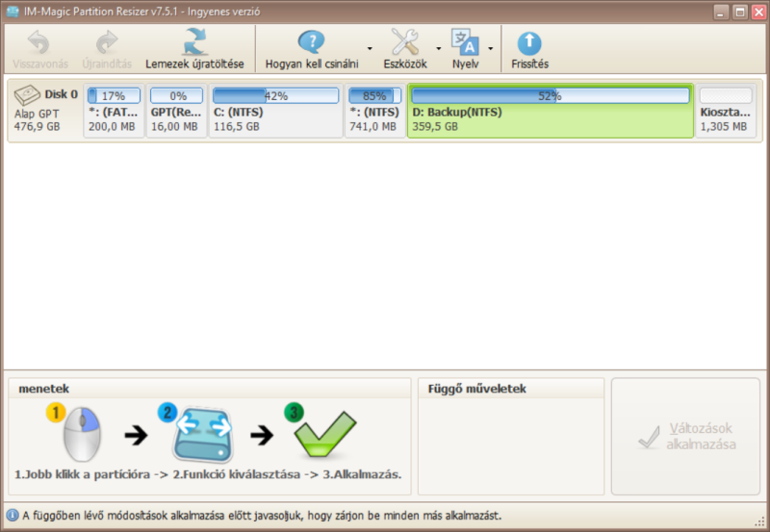Click the 476,9 GB disk size text

tap(37, 127)
